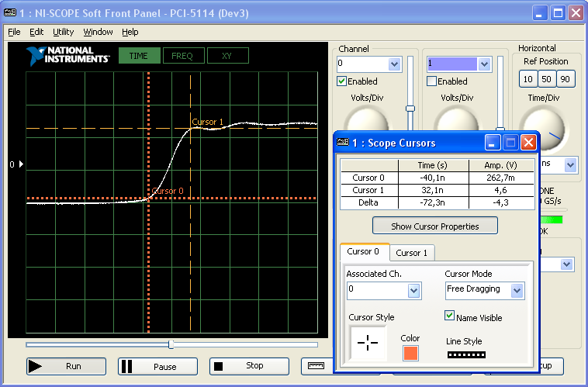Open the Time/Div units dropdown
Viewport: 588px width, 387px height.
pos(571,165)
